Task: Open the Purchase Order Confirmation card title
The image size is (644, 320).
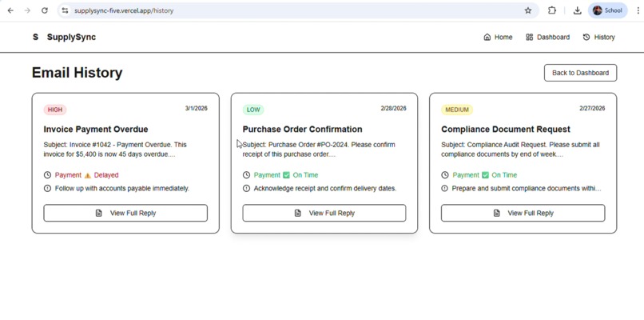Action: [302, 130]
